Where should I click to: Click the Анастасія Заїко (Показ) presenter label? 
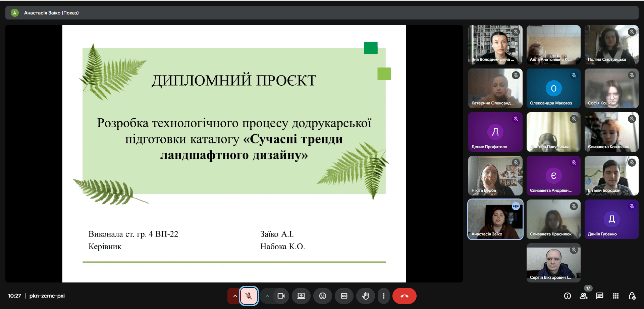[x=51, y=13]
